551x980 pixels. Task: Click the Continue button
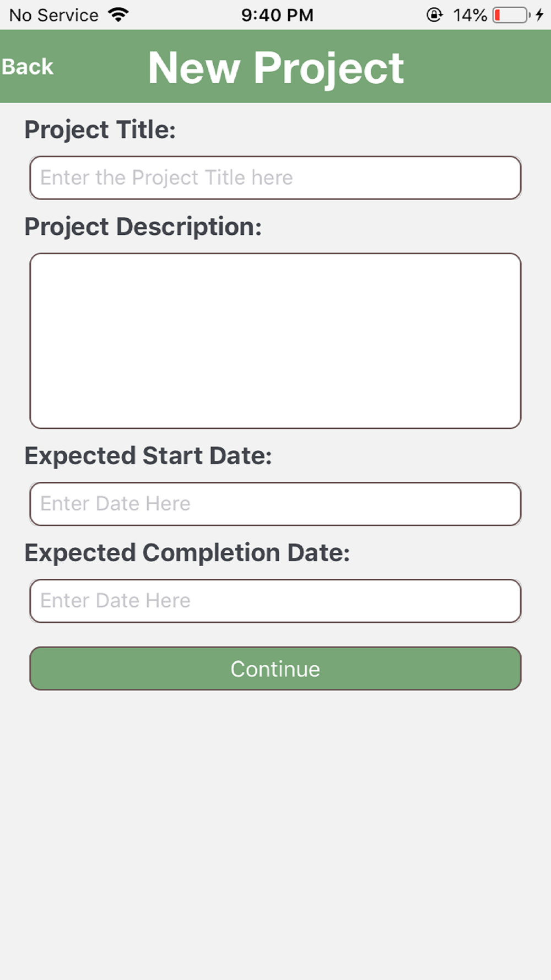click(x=275, y=669)
